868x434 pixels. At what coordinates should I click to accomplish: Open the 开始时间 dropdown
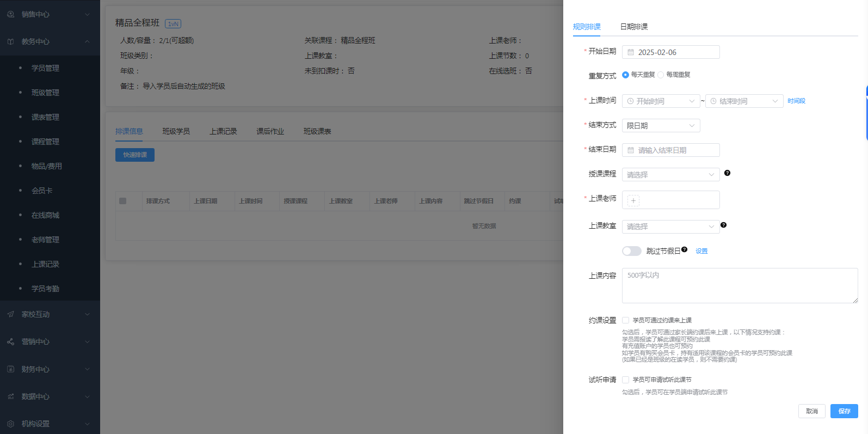click(661, 101)
